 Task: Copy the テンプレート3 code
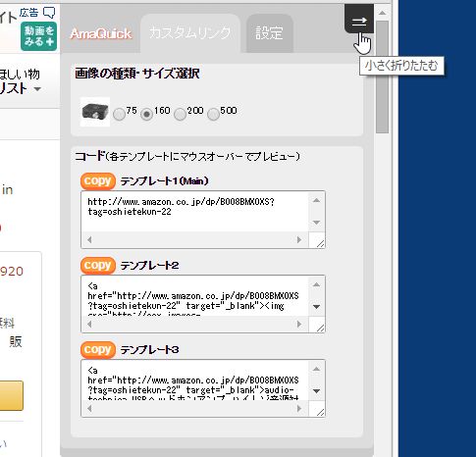[x=98, y=349]
